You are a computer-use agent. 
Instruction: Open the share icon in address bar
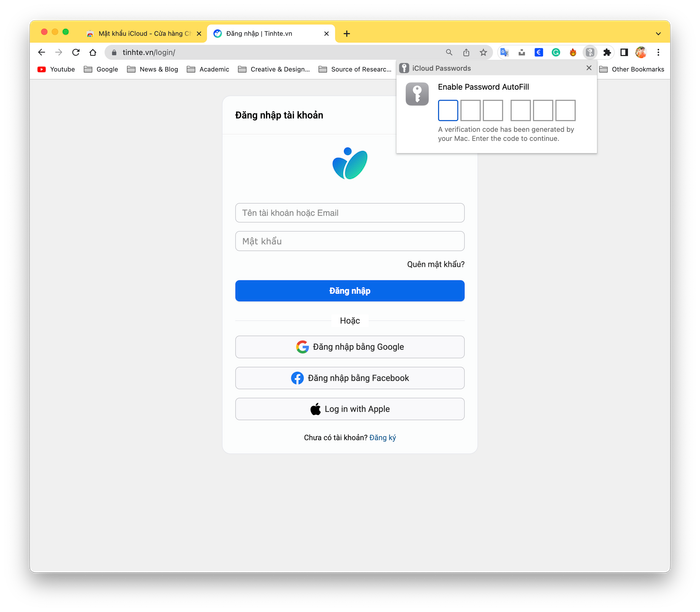tap(466, 52)
